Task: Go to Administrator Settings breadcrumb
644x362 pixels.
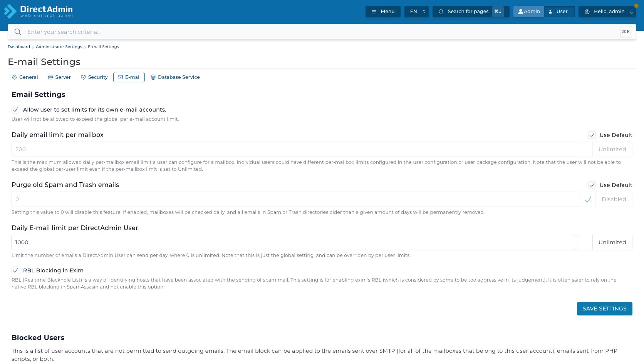Action: click(59, 47)
